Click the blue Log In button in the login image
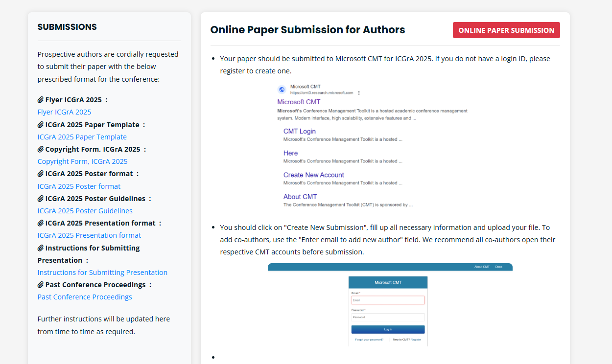The width and height of the screenshot is (612, 364). pos(388,329)
